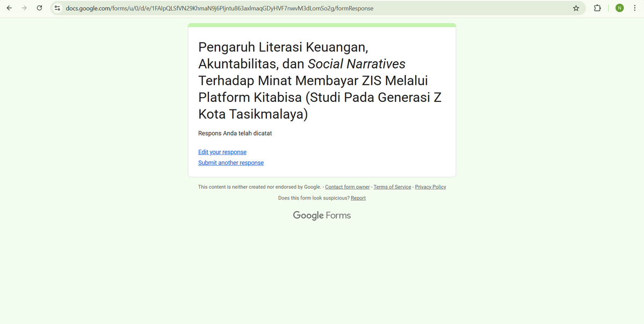Click the Google Forms logo

(x=322, y=215)
